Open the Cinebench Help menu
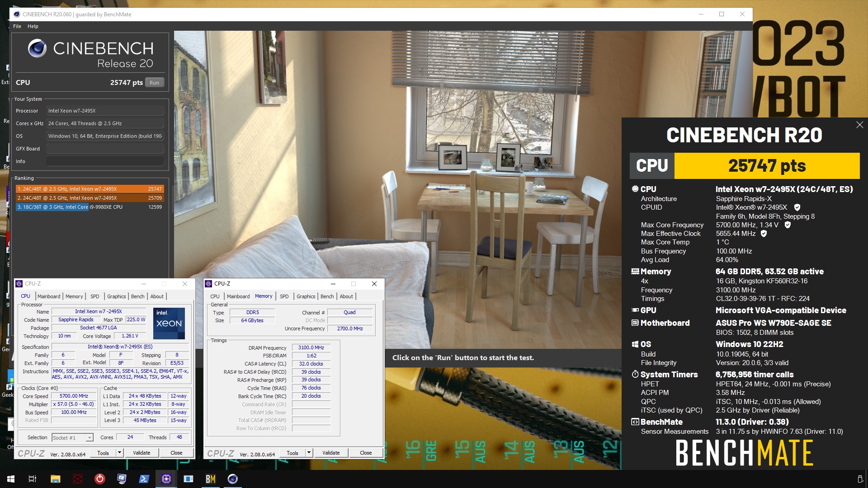The image size is (868, 488). pos(33,26)
